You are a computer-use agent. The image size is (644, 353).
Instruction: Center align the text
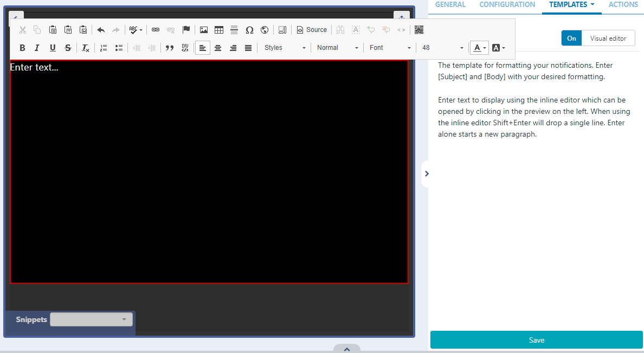[218, 48]
